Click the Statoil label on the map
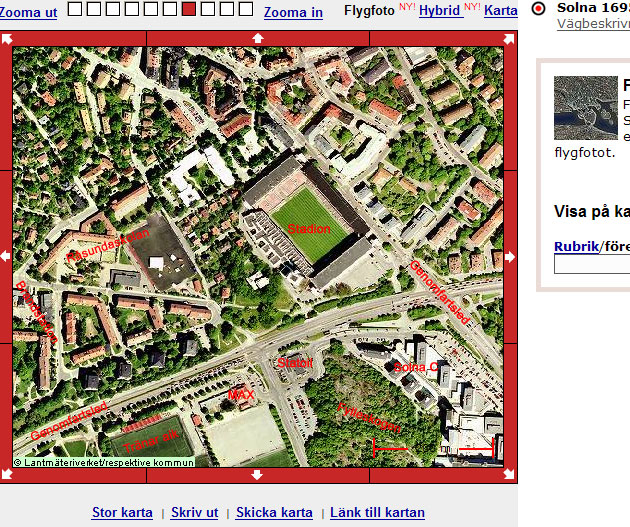 pos(295,363)
